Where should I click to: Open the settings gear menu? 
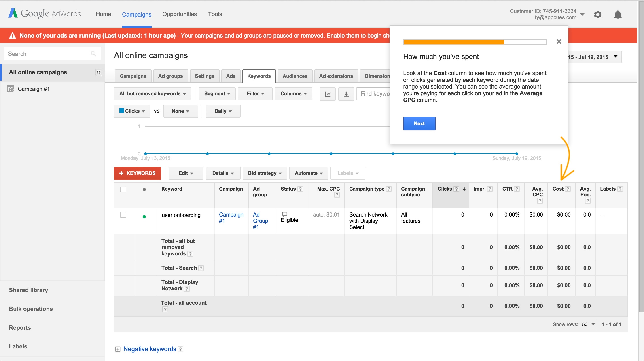597,15
